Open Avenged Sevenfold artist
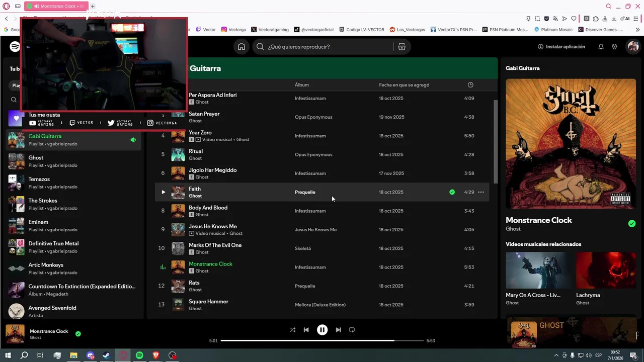The height and width of the screenshot is (362, 644). pos(73,312)
